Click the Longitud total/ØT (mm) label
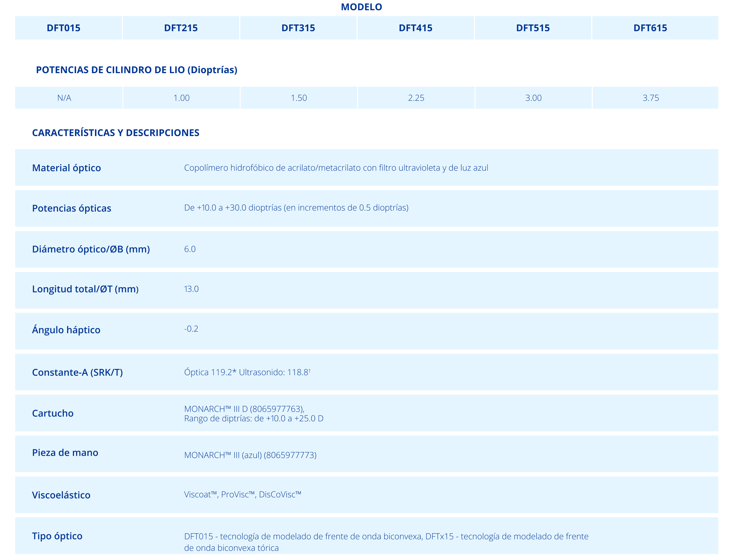Viewport: 738px width, 560px height. click(85, 289)
